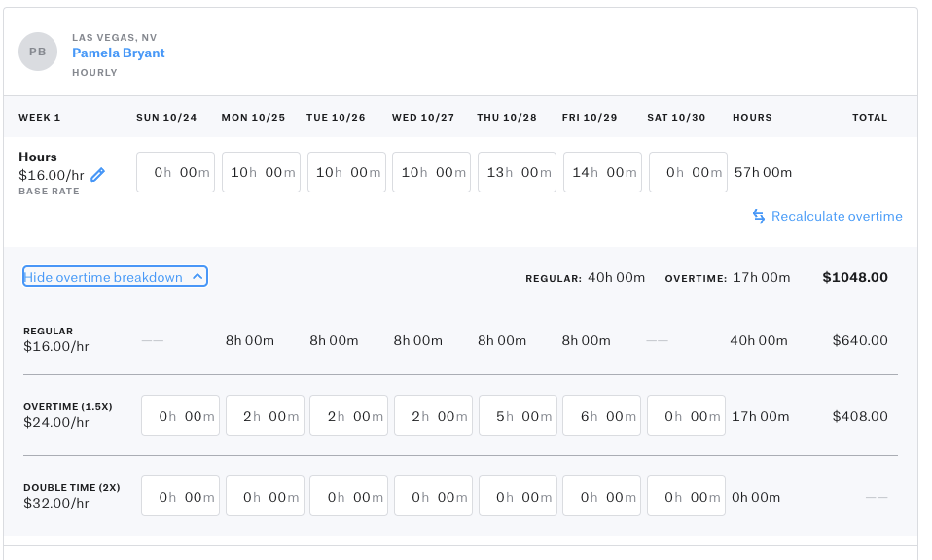Edit Sunday overtime 1.5x hours field
This screenshot has height=560, width=932.
pyautogui.click(x=180, y=415)
